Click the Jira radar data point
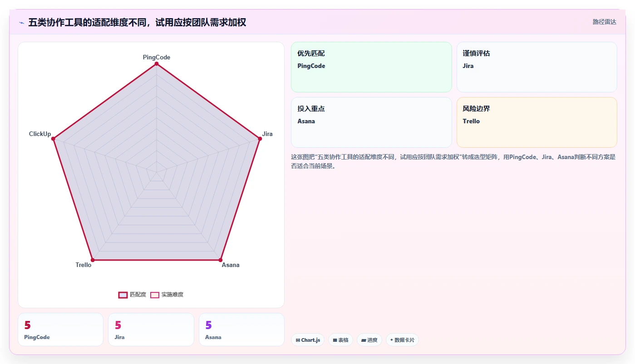 coord(260,139)
